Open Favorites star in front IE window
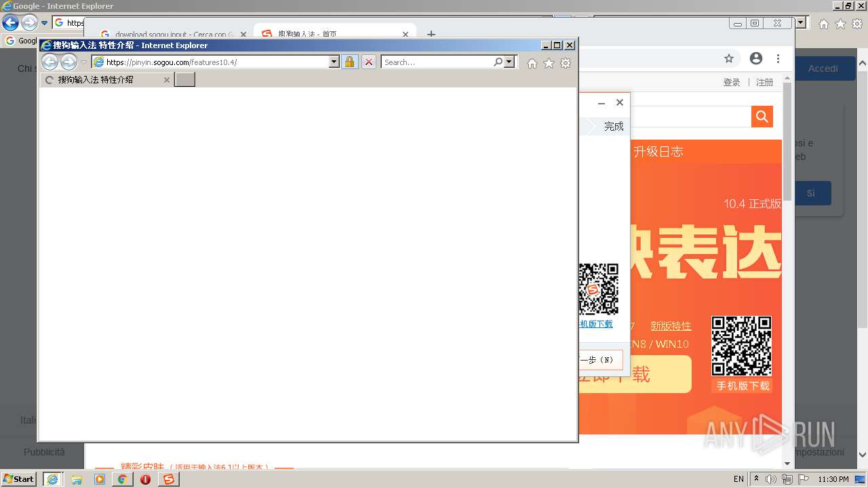This screenshot has height=488, width=868. tap(549, 63)
